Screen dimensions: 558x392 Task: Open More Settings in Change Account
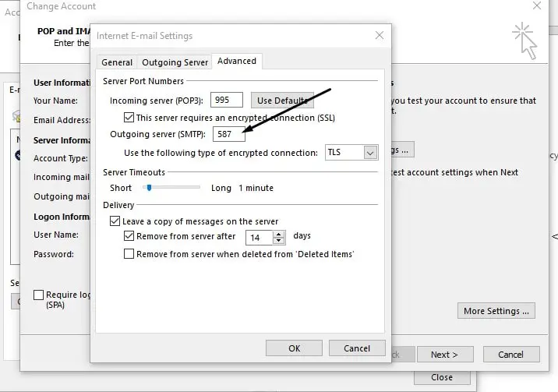[496, 311]
